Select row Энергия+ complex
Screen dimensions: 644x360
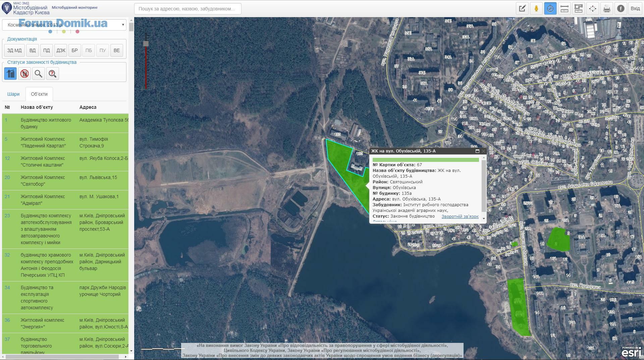(x=65, y=323)
